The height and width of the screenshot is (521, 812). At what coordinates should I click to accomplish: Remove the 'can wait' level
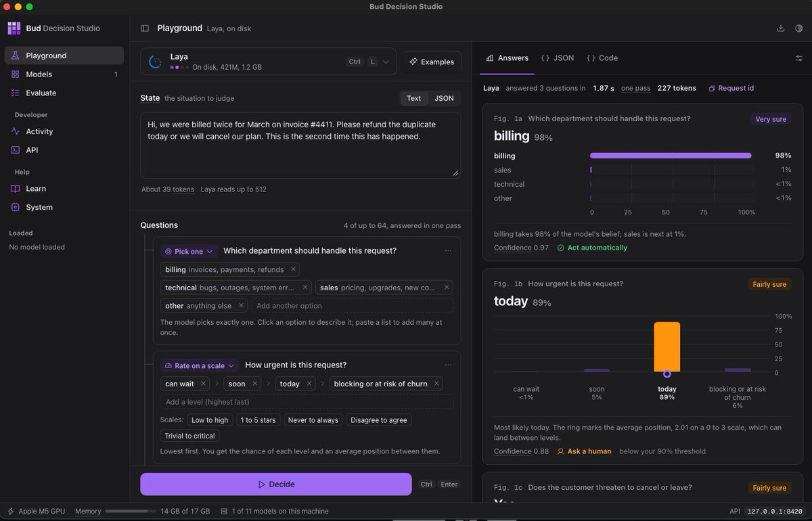[203, 384]
